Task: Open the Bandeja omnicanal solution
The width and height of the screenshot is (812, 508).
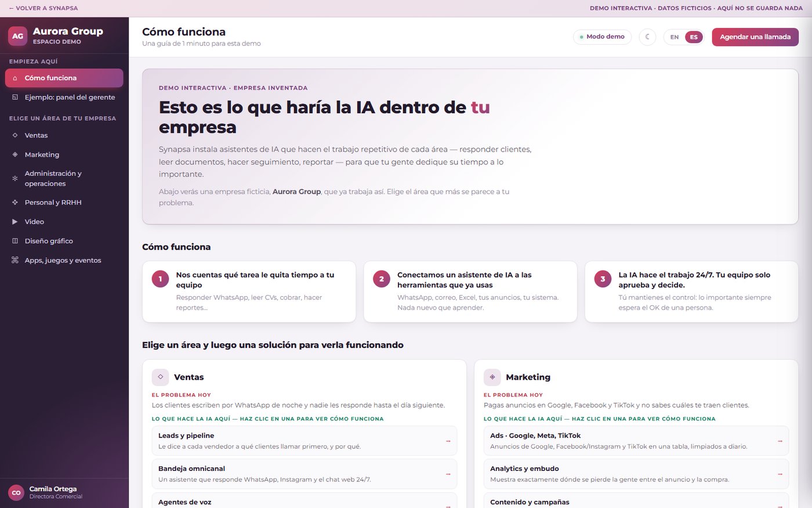Action: pyautogui.click(x=304, y=474)
